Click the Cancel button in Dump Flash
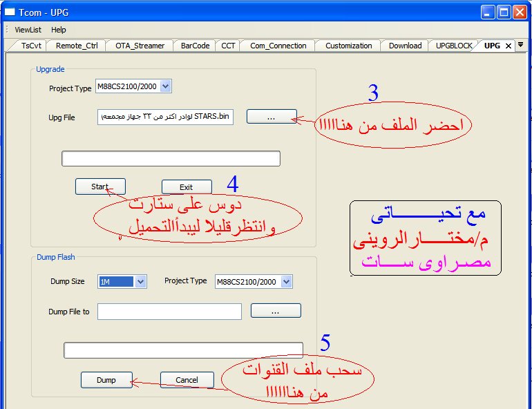Viewport: 532px width, 409px height. click(187, 380)
